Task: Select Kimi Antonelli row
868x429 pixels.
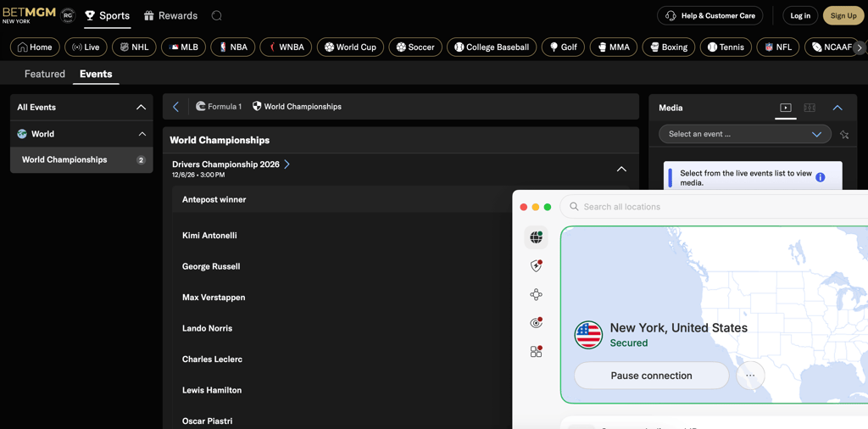Action: 342,236
